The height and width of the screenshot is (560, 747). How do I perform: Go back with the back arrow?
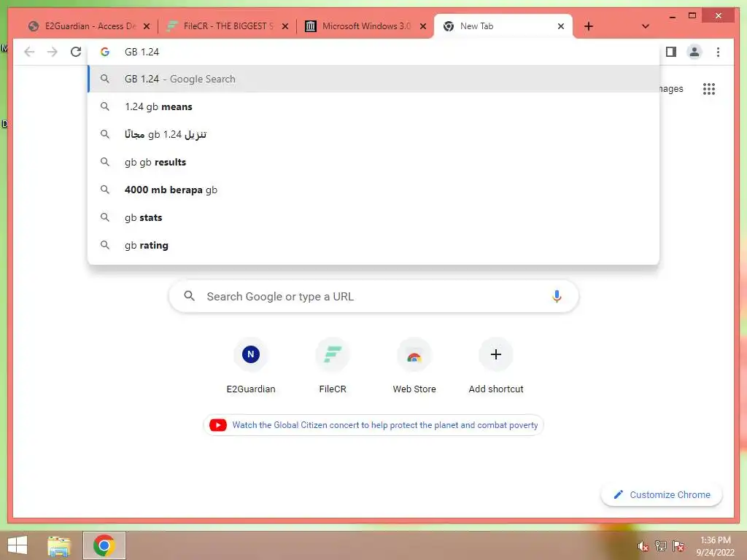click(29, 52)
